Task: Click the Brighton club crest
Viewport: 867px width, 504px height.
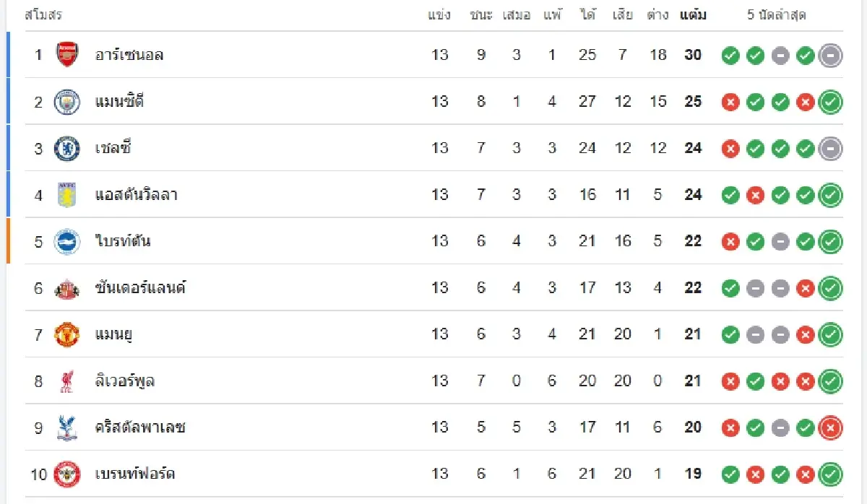Action: tap(67, 241)
